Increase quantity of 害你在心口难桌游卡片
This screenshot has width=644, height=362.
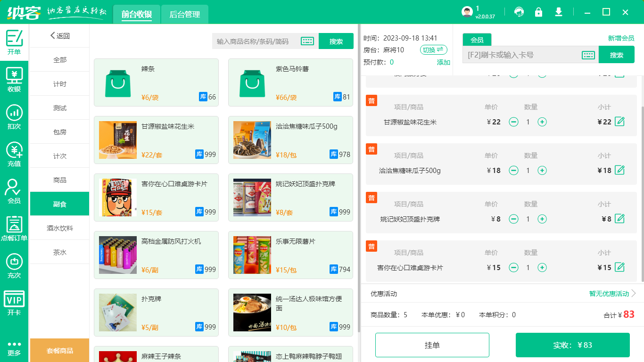(x=542, y=268)
